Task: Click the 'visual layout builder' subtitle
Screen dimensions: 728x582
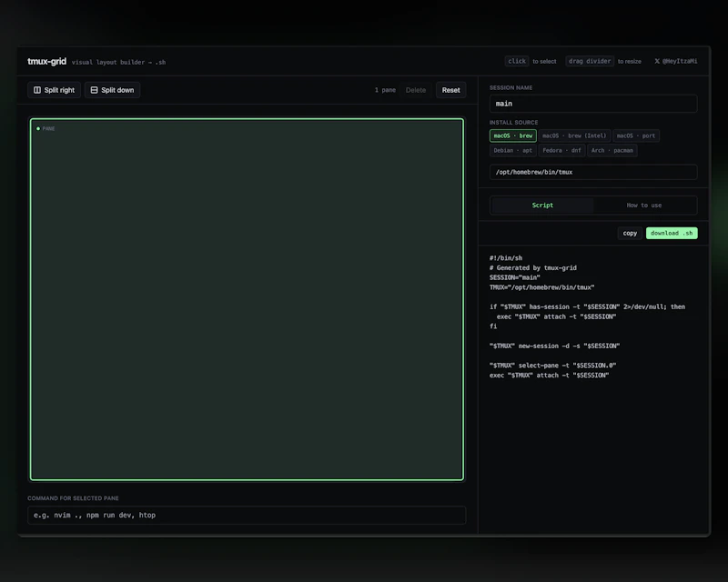Action: (x=118, y=62)
